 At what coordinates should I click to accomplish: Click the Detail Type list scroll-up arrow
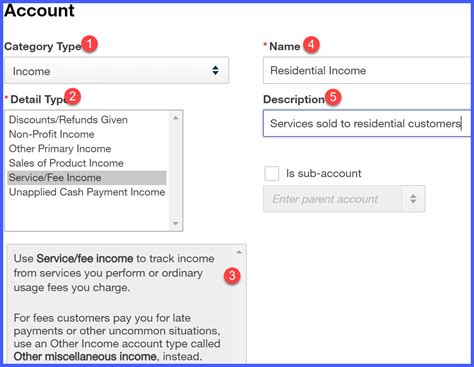click(x=176, y=118)
